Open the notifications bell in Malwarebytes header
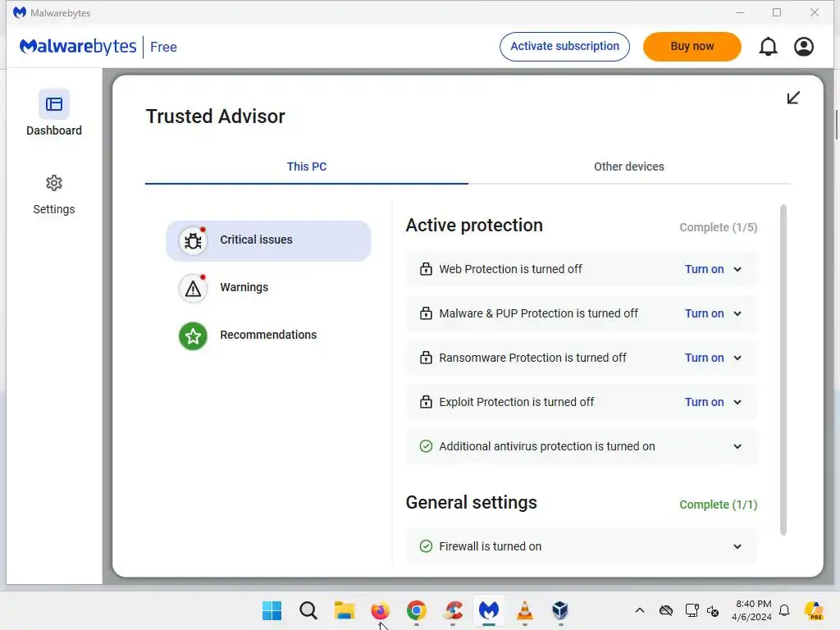 click(768, 47)
